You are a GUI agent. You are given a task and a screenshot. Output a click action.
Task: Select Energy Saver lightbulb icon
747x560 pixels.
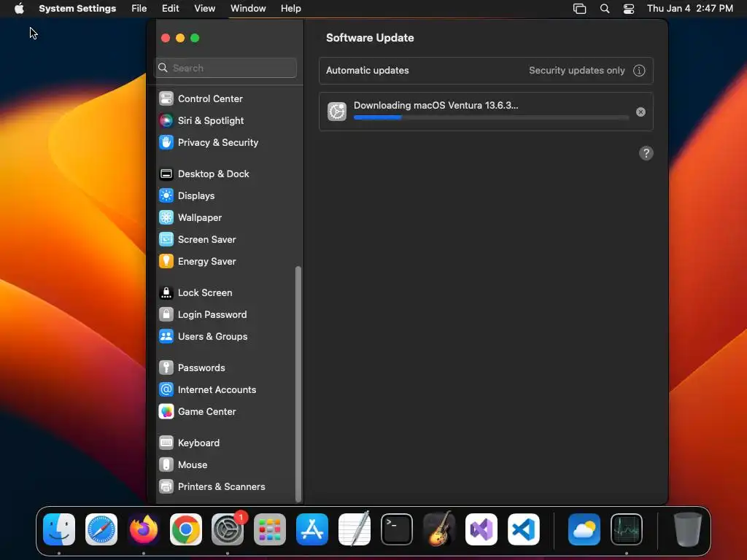(166, 262)
